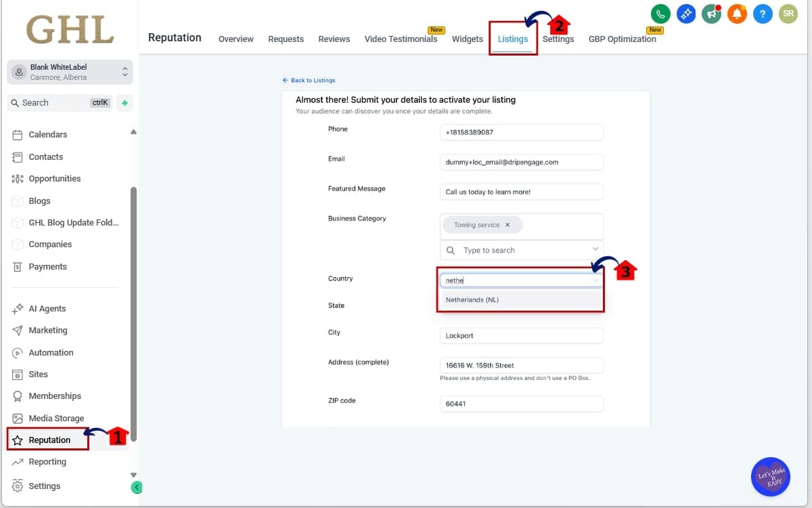Select Netherlands (NL) from the suggestions
The width and height of the screenshot is (812, 508).
click(x=472, y=299)
